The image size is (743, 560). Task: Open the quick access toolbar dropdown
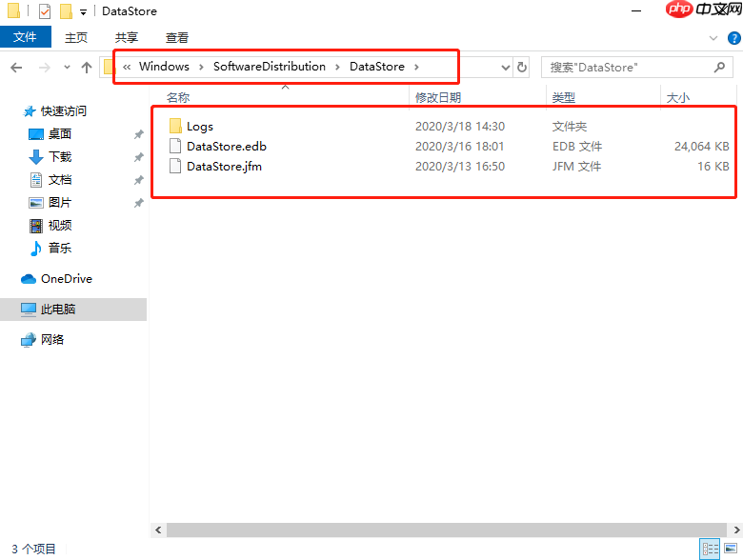83,11
